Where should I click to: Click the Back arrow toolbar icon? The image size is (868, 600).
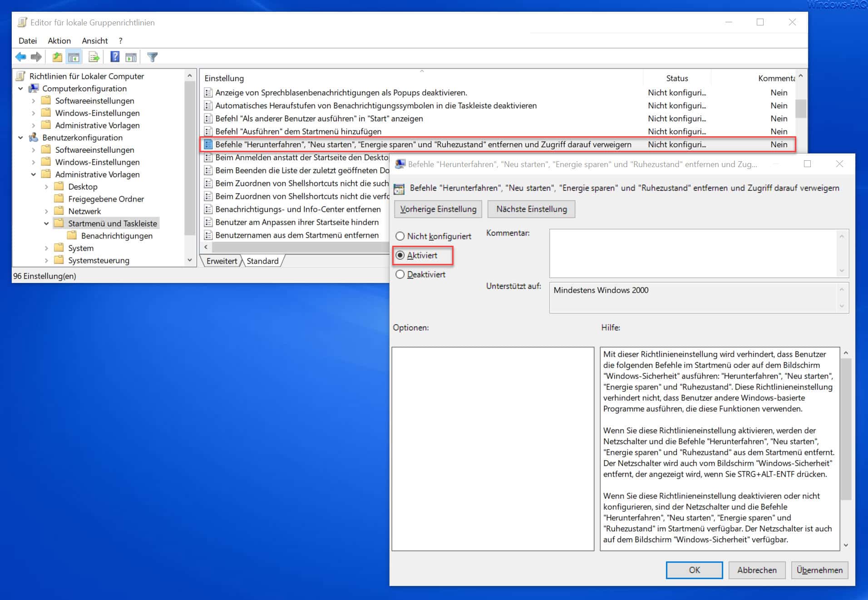pyautogui.click(x=20, y=57)
